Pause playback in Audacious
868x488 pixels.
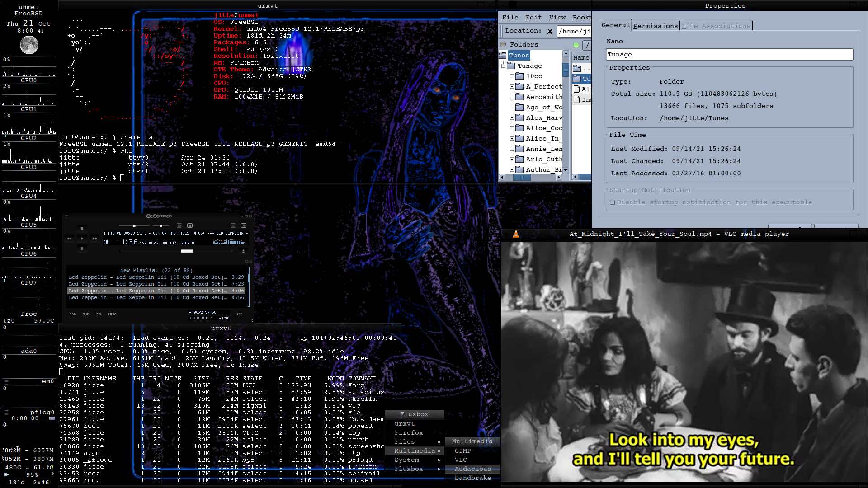point(82,249)
